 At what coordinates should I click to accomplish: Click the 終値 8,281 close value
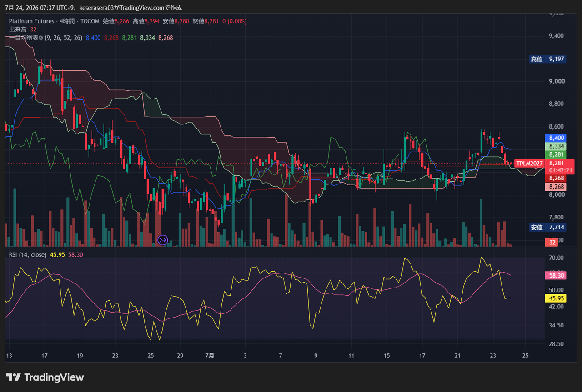tap(206, 21)
